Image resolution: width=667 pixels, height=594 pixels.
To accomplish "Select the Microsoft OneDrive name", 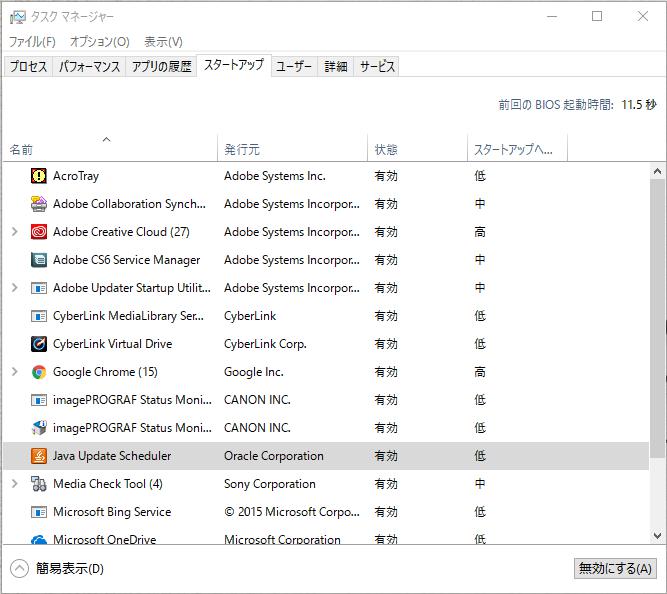I will 105,539.
